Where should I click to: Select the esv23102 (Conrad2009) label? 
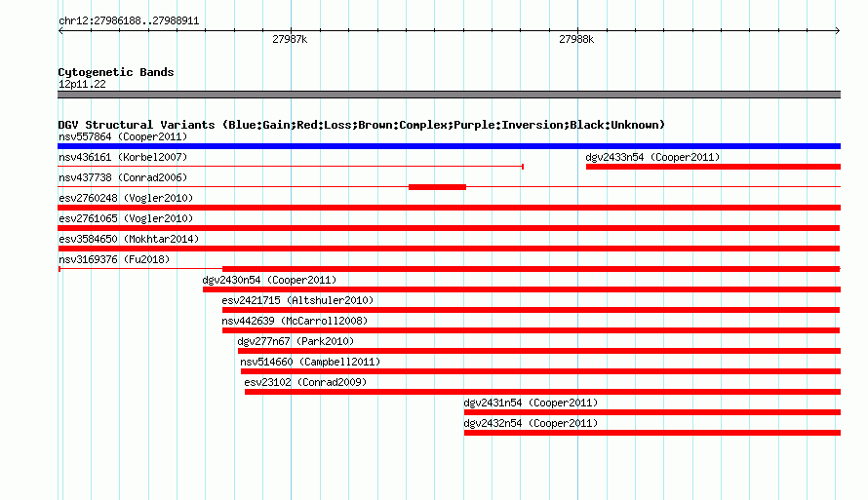pyautogui.click(x=305, y=382)
